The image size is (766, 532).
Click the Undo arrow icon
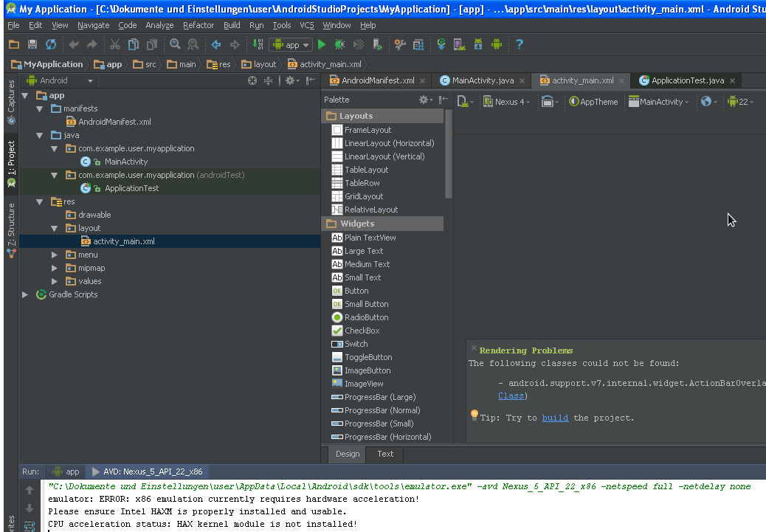tap(74, 44)
